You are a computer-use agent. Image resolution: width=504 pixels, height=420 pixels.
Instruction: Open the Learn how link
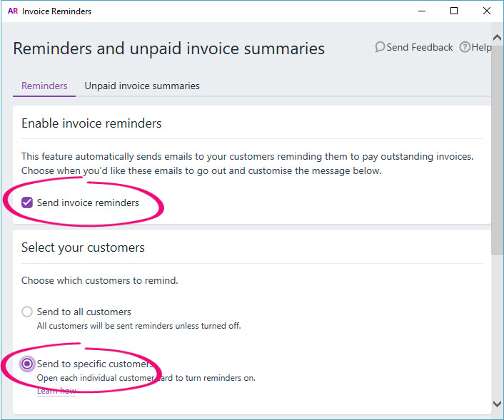(56, 391)
